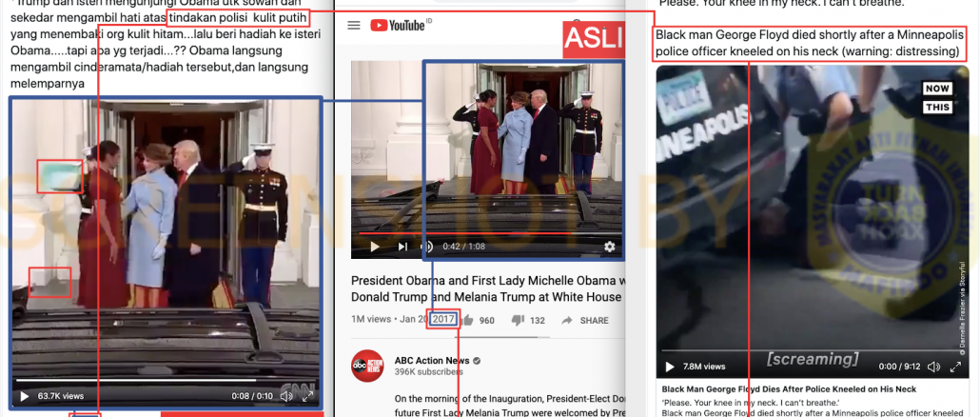
Task: Mute the George Floyd video volume
Action: point(933,367)
